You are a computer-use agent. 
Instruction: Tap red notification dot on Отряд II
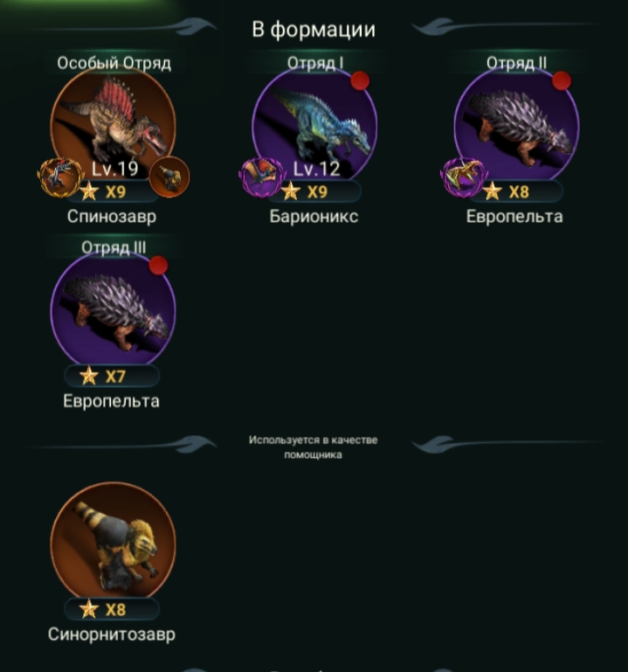point(562,80)
